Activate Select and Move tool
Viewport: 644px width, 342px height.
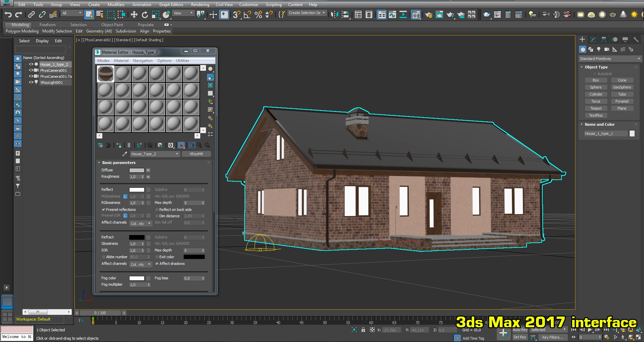click(134, 14)
